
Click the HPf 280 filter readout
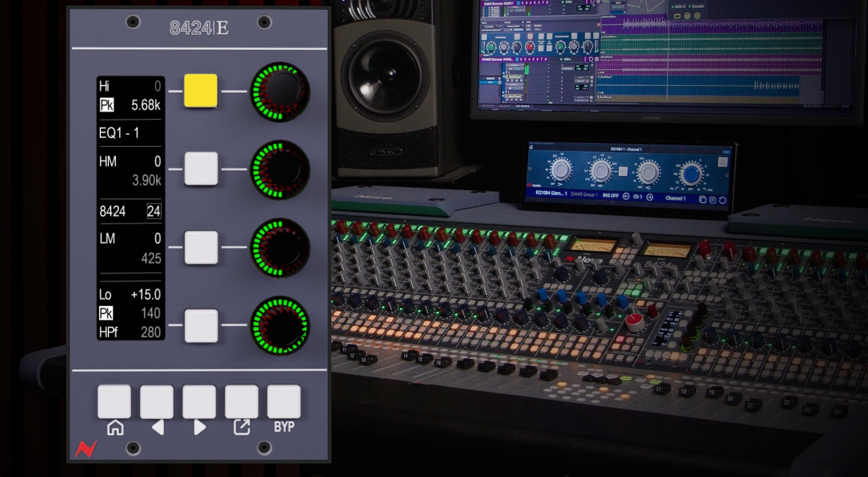coord(130,332)
